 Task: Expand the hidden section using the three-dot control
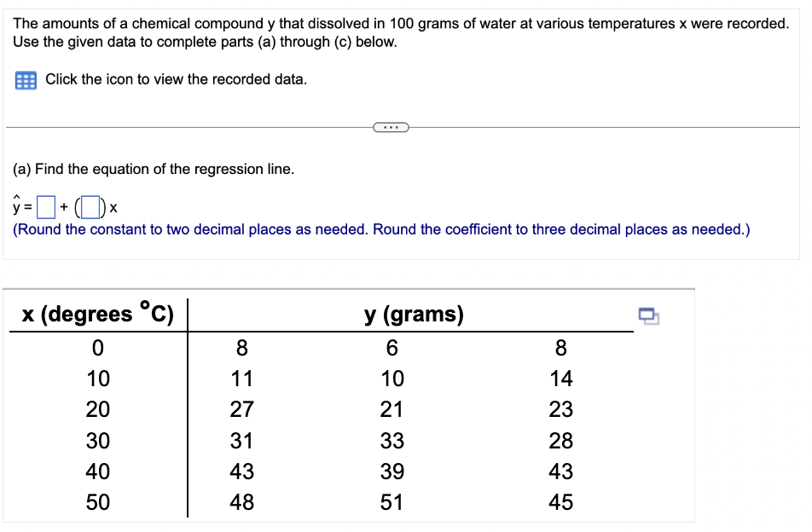pos(391,126)
